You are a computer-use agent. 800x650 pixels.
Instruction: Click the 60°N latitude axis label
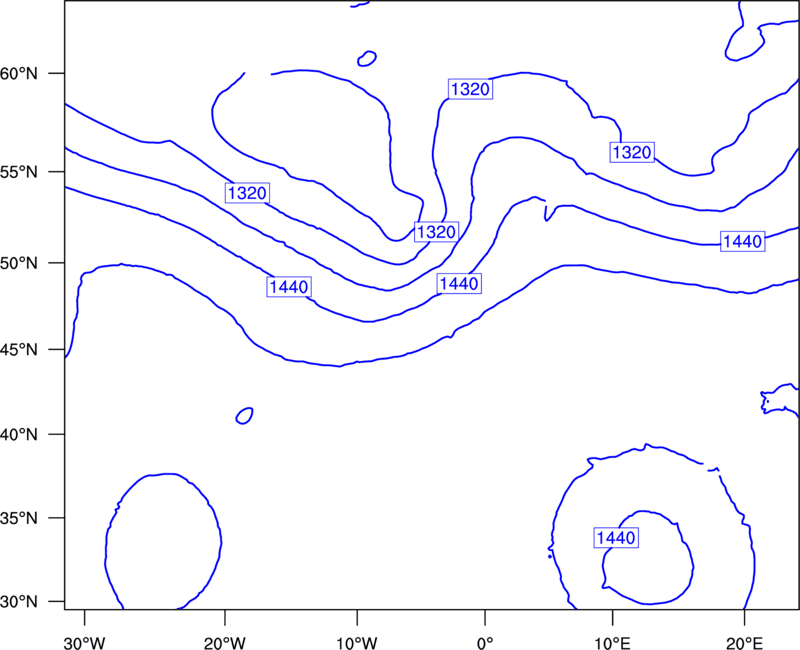click(18, 74)
